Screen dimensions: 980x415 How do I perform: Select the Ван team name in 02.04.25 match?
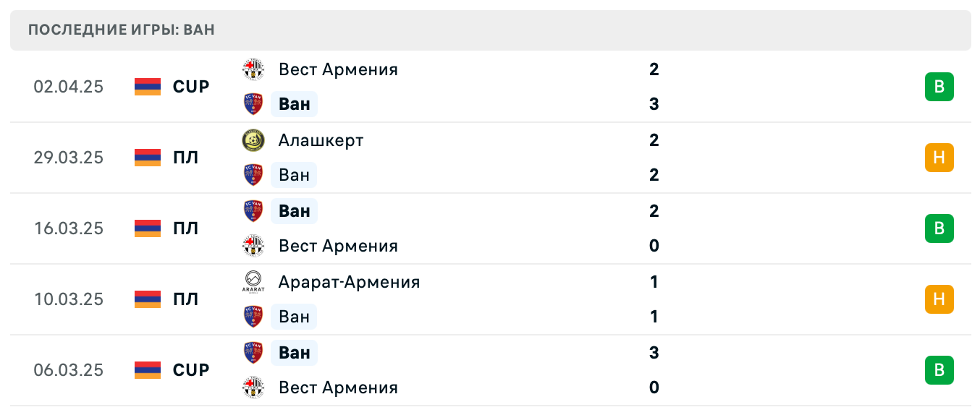[x=294, y=104]
